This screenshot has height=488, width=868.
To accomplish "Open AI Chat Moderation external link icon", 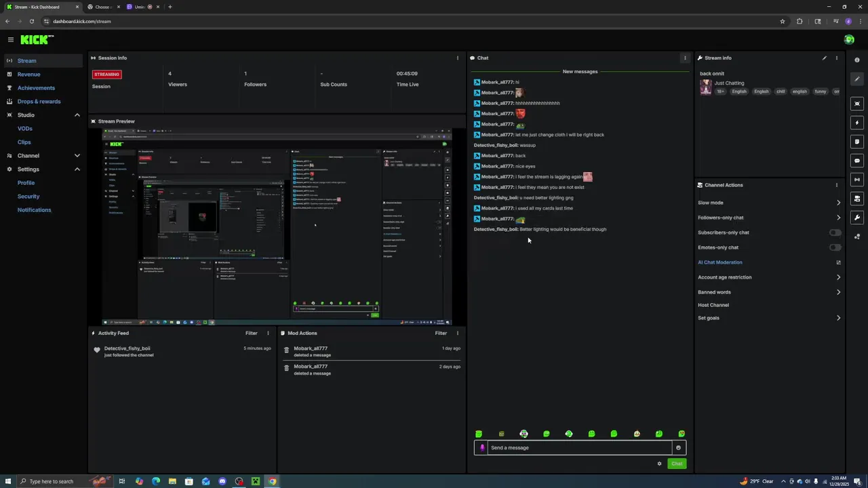I will coord(838,262).
